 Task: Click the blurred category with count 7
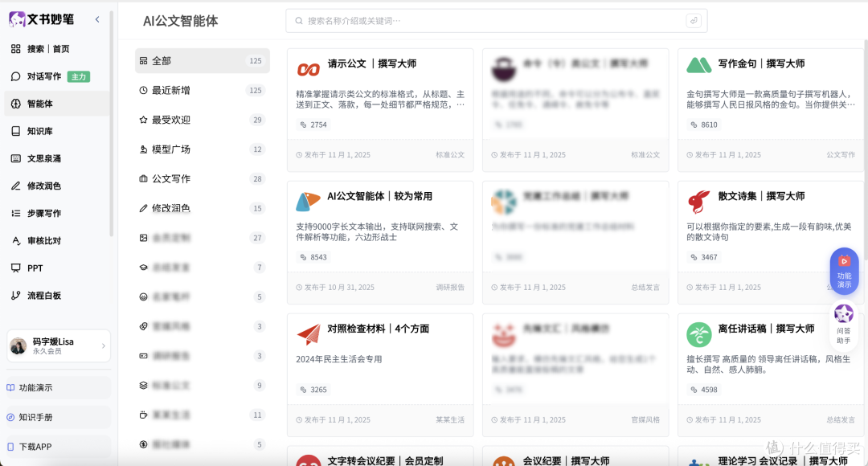click(202, 268)
